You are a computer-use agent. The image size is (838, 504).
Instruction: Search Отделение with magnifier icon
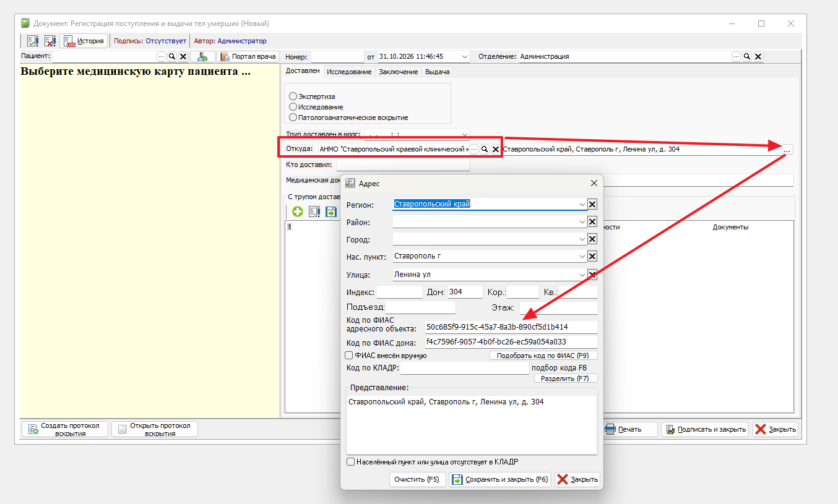coord(747,56)
